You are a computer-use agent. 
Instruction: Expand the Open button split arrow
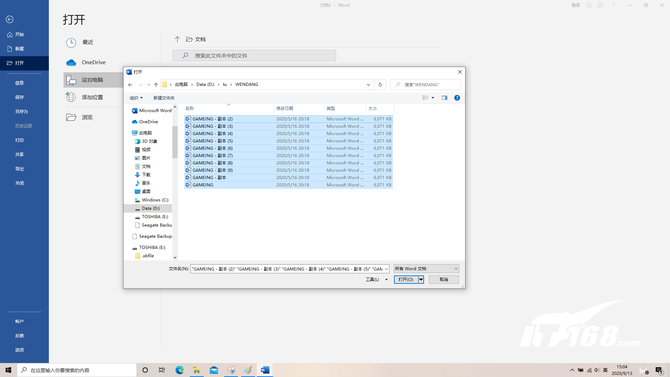421,280
